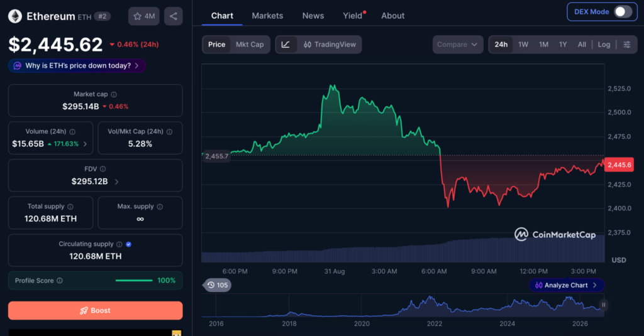
Task: Expand the FDV details chevron
Action: (116, 182)
